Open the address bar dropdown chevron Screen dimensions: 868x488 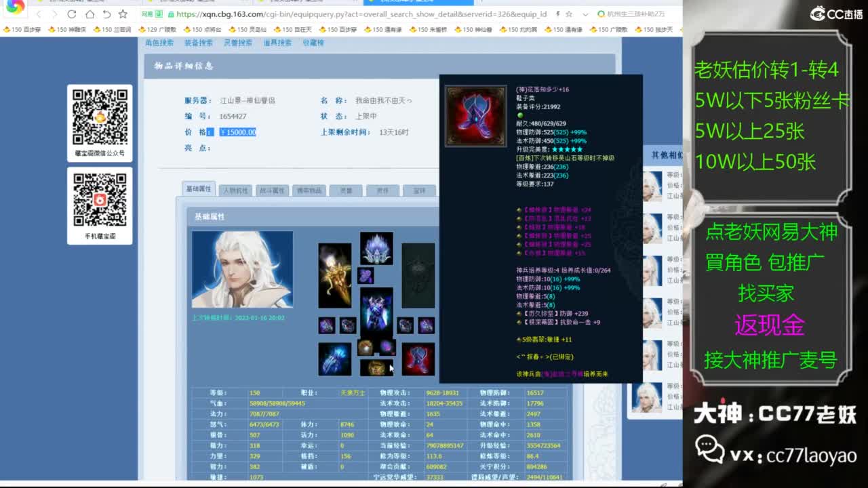pos(585,14)
